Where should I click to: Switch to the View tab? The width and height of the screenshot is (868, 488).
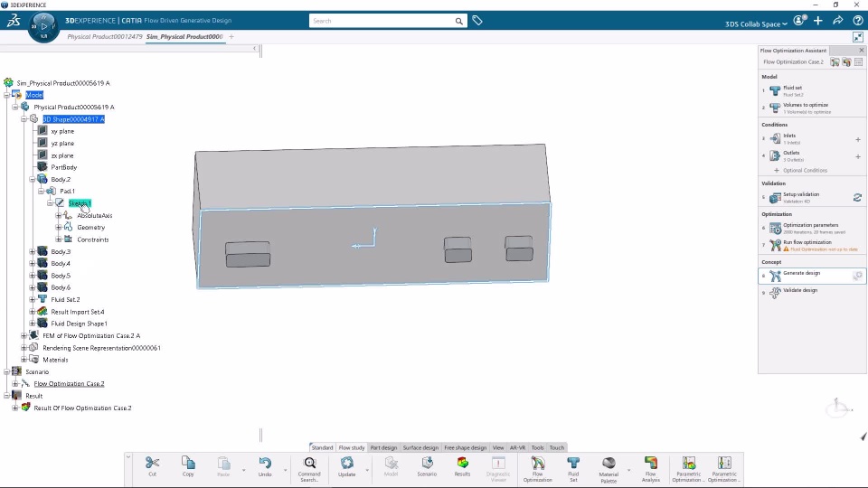coord(498,447)
